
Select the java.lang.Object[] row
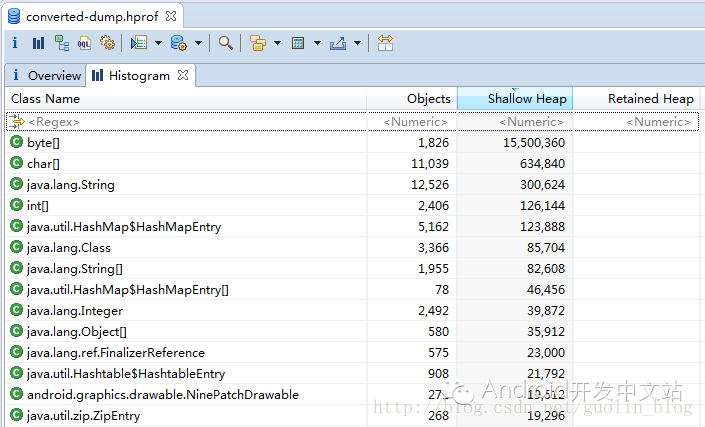352,332
